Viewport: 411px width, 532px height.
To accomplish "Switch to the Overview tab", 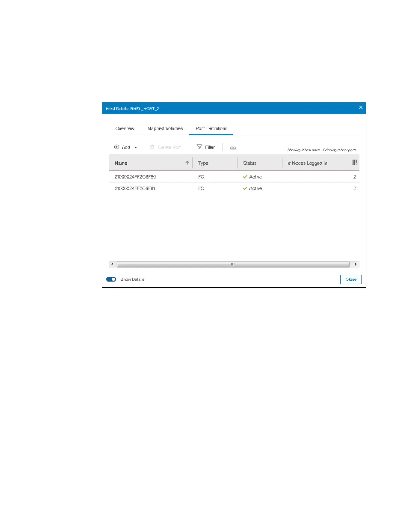I will [x=125, y=129].
